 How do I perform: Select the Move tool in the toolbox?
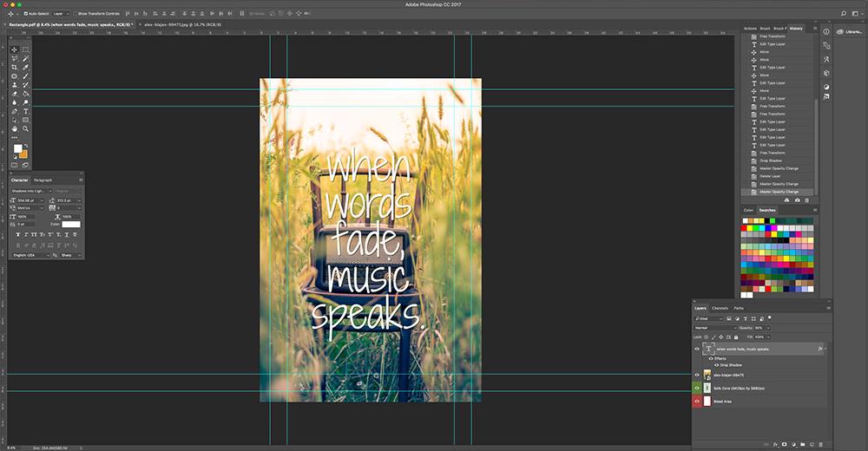coord(15,49)
